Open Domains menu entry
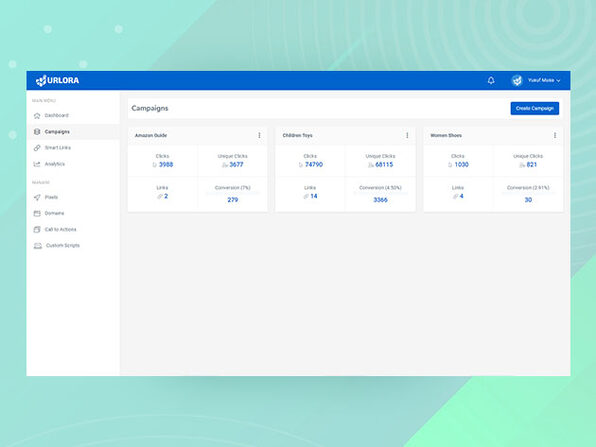 (x=54, y=213)
